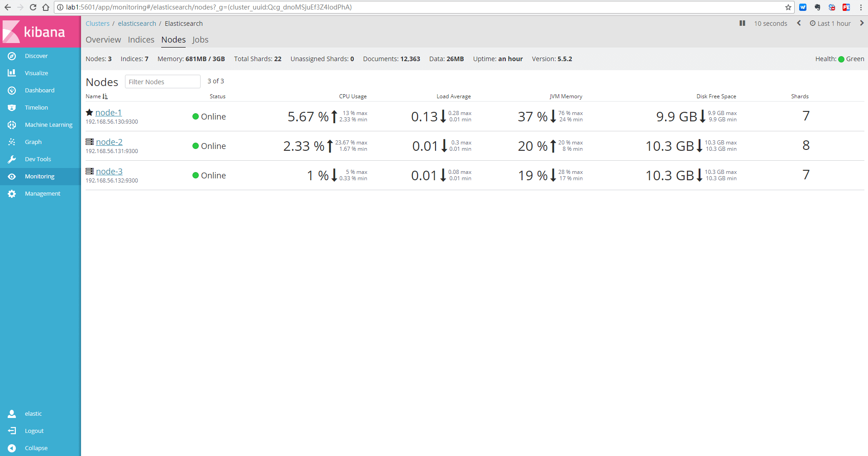Screen dimensions: 868x456
Task: Click node-1 CPU usage value 5.67 %
Action: point(308,116)
